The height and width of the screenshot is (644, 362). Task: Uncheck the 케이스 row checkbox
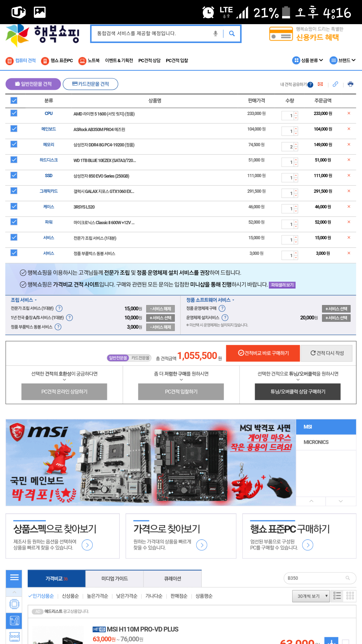14,207
